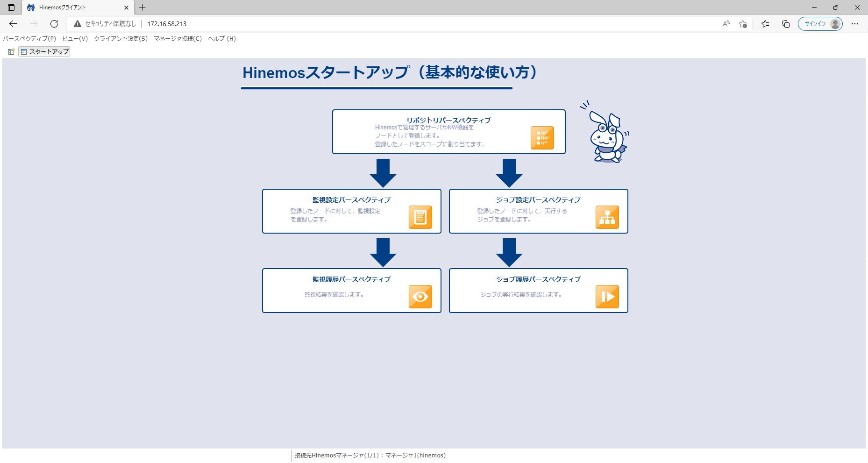868x463 pixels.
Task: Open the browser collections icon
Action: coord(786,23)
